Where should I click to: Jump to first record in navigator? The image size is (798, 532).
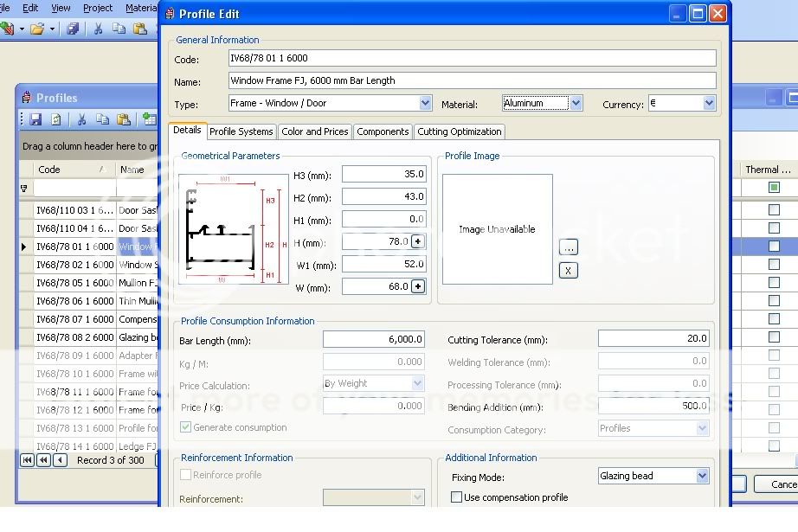27,460
